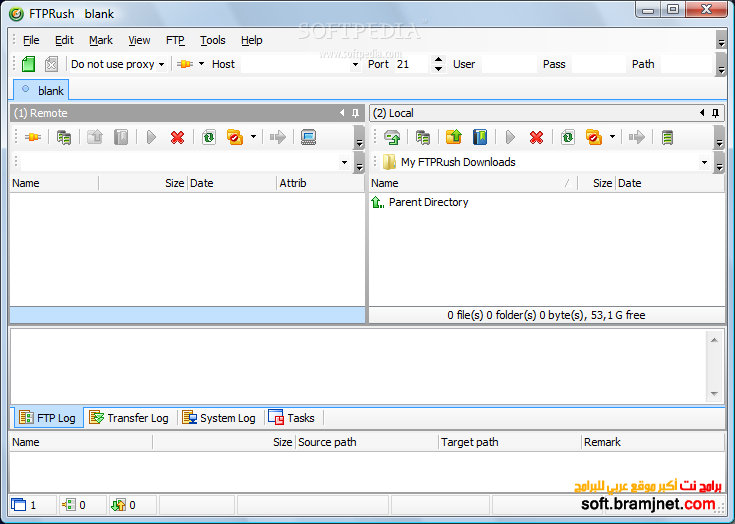Open Local filter folder dropdown arrow
Image resolution: width=735 pixels, height=524 pixels.
click(x=612, y=137)
